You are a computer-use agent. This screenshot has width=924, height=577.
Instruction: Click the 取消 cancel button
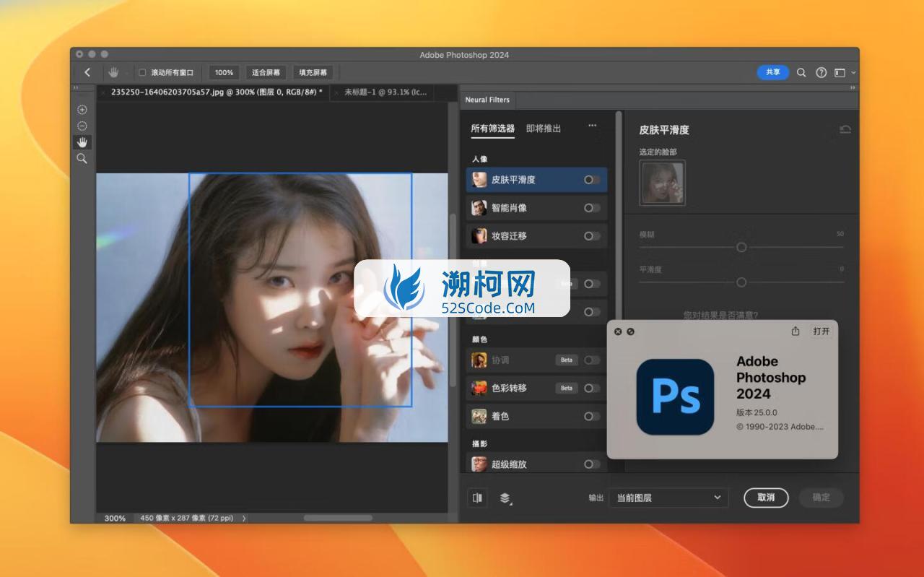[766, 498]
